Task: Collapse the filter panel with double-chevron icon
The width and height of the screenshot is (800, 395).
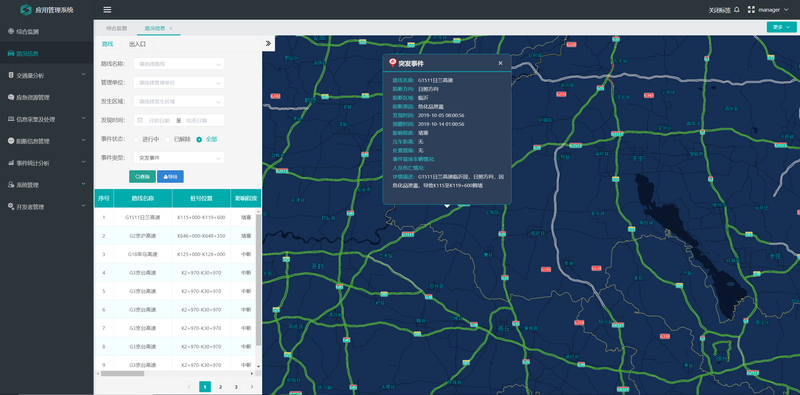Action: coord(268,43)
